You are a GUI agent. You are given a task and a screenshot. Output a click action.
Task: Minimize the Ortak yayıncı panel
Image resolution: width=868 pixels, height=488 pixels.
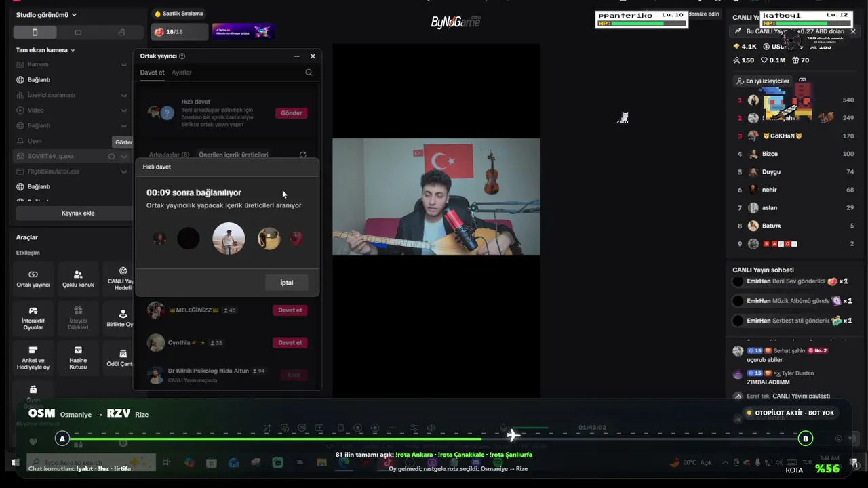tap(296, 56)
